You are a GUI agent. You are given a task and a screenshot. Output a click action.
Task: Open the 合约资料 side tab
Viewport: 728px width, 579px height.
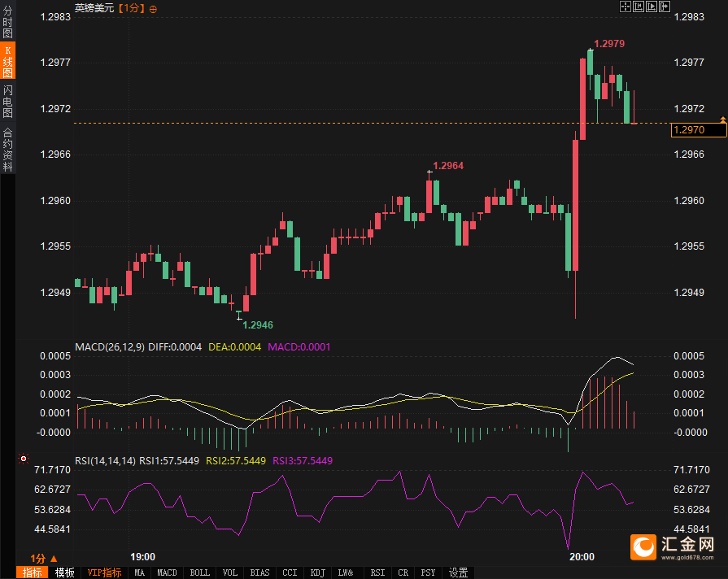point(8,150)
